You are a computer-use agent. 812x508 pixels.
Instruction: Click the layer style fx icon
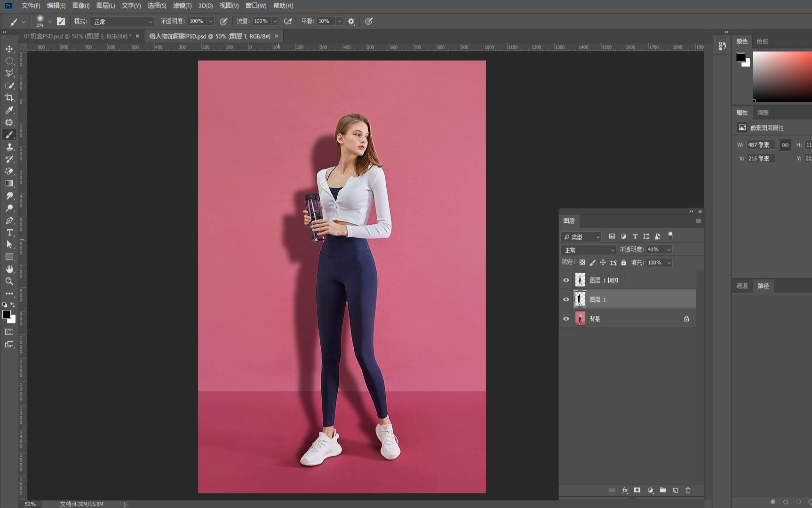625,490
